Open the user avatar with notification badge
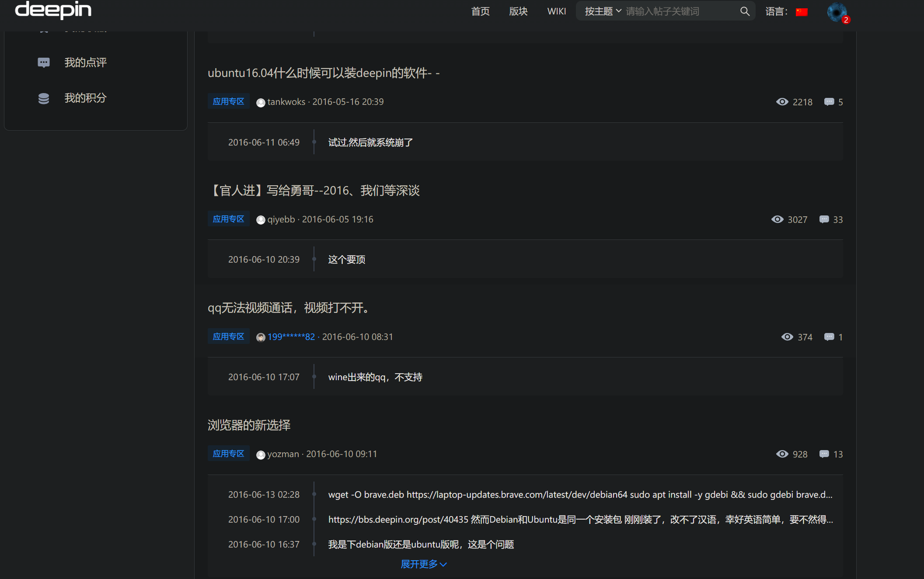Screen dimensions: 924x579 click(837, 12)
